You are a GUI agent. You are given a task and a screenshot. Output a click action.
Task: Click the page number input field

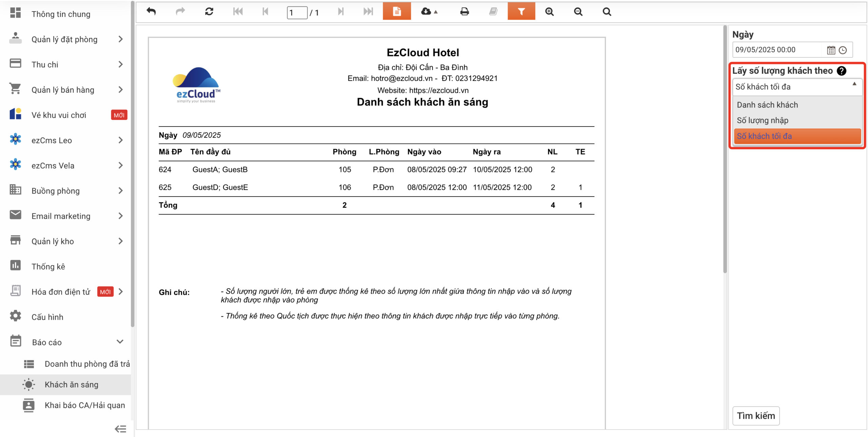[297, 13]
